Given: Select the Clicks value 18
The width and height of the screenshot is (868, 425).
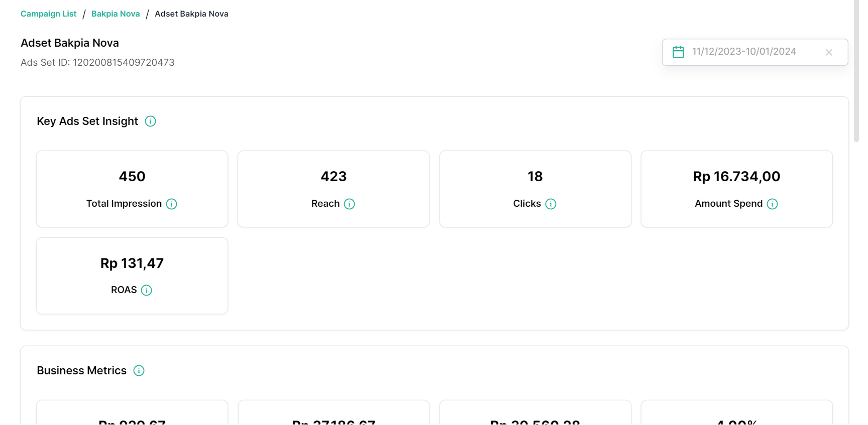Looking at the screenshot, I should [x=535, y=177].
